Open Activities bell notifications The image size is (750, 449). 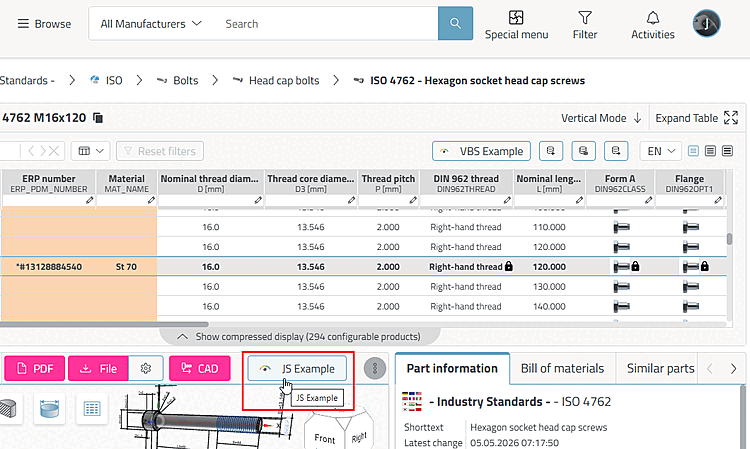point(652,18)
